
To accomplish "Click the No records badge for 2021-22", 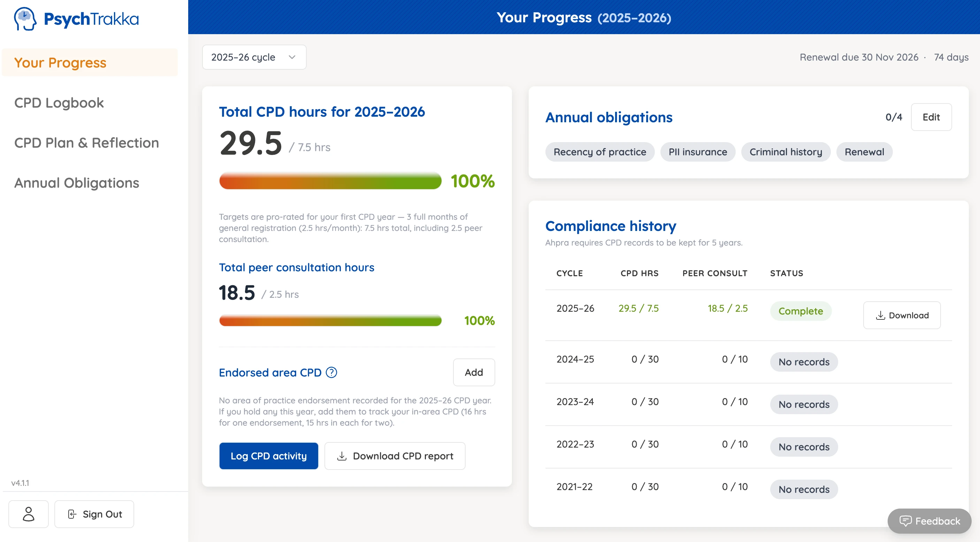I will click(804, 489).
